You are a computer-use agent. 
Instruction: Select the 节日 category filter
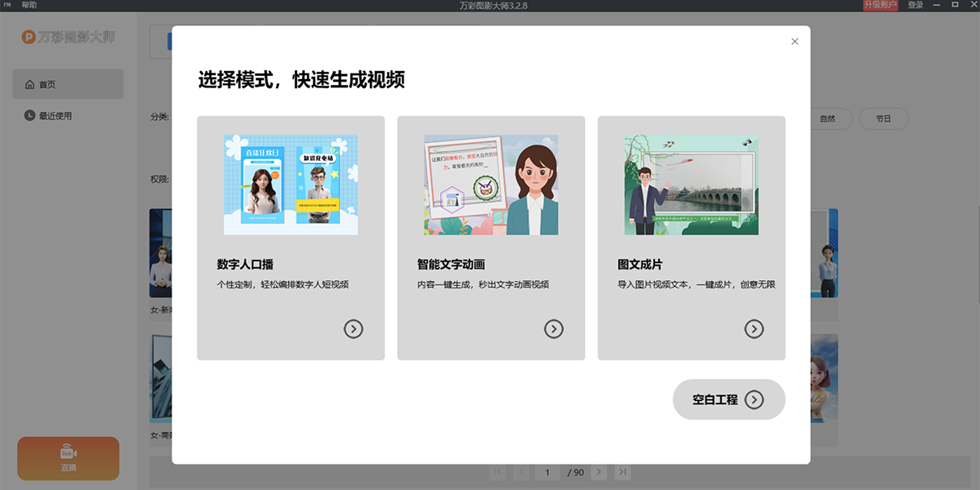[x=884, y=118]
